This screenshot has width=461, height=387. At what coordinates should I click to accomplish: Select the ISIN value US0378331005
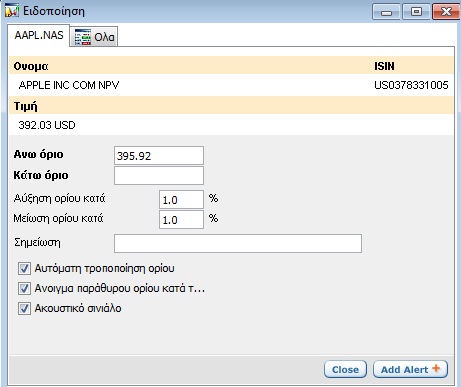(411, 85)
